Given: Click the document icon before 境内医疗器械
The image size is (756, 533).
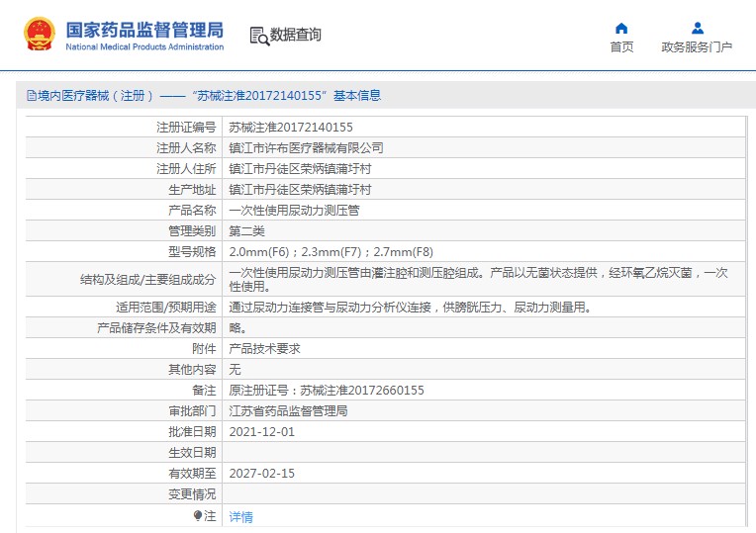Looking at the screenshot, I should coord(32,95).
